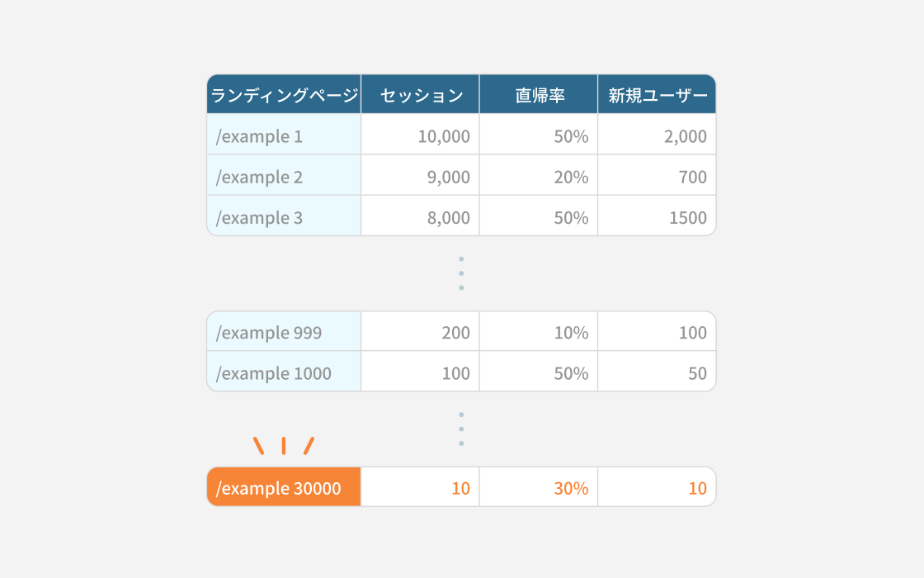Click the highlighted /example 30000 cell
Screen dimensions: 924x578
[284, 487]
